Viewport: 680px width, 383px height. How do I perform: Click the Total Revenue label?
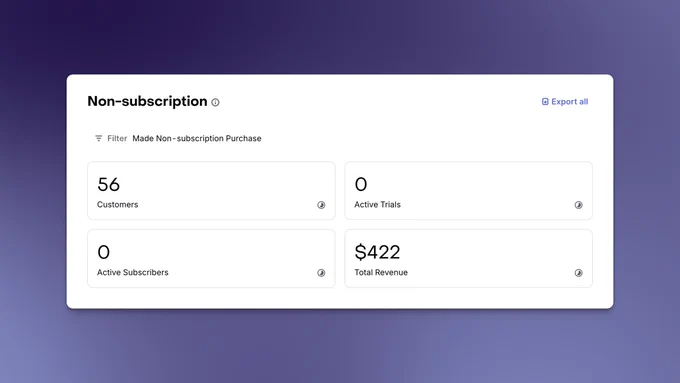tap(381, 272)
